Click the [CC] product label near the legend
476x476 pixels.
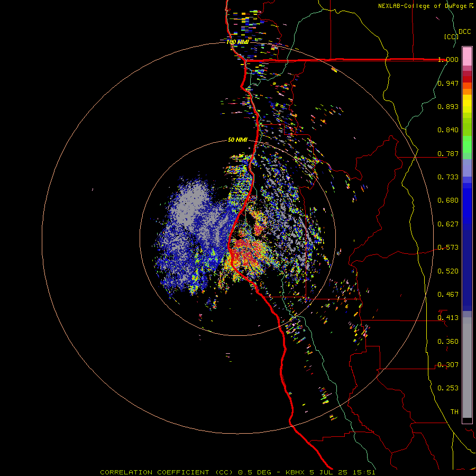click(x=451, y=36)
